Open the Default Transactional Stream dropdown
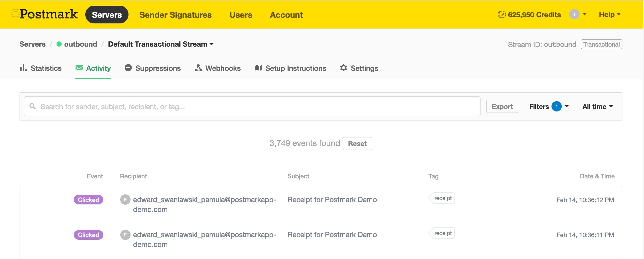The image size is (644, 259). click(161, 44)
